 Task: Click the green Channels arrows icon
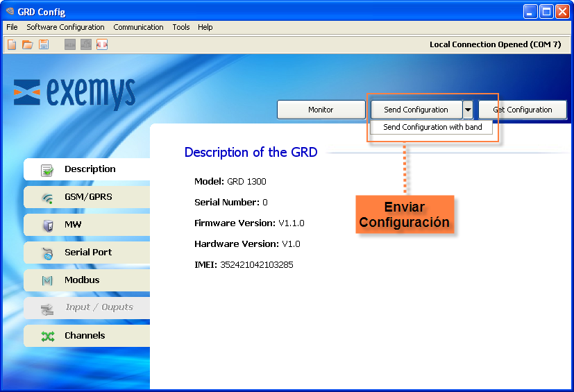[47, 336]
